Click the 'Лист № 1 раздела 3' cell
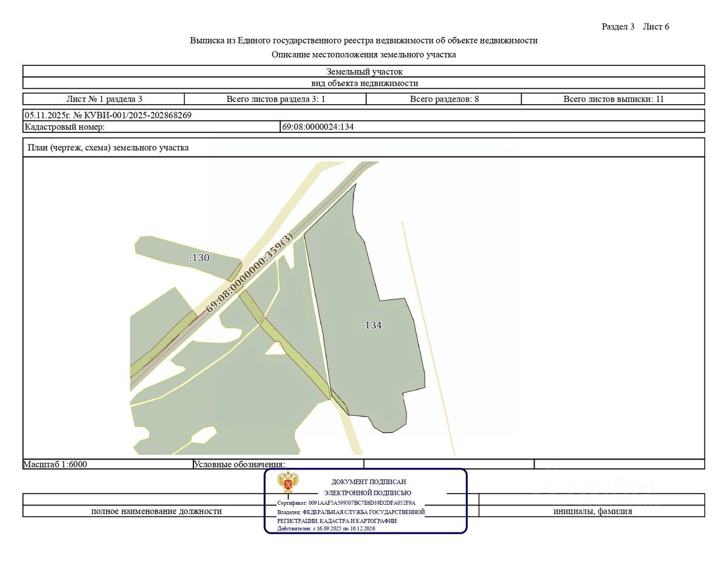Screen dimensions: 728x563 tap(104, 99)
